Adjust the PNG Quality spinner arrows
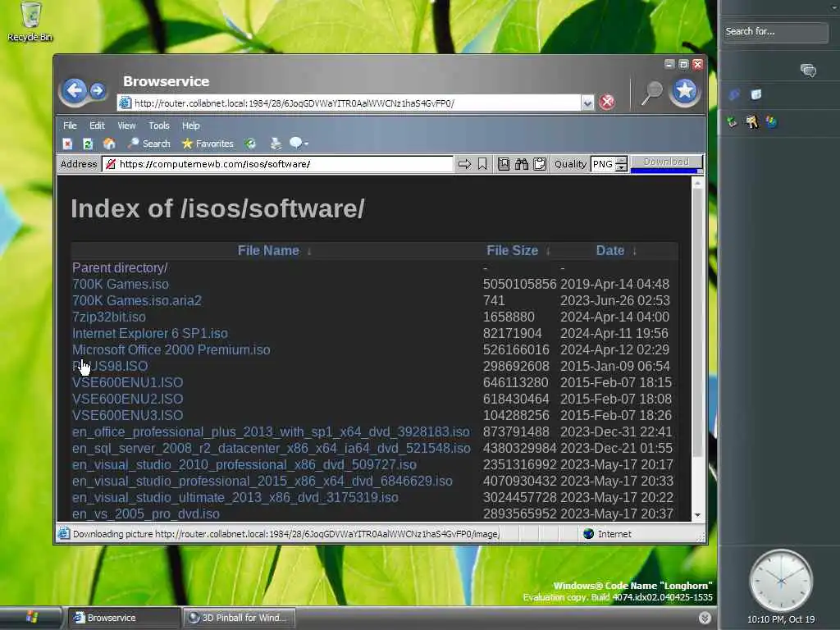The width and height of the screenshot is (840, 630). point(622,164)
